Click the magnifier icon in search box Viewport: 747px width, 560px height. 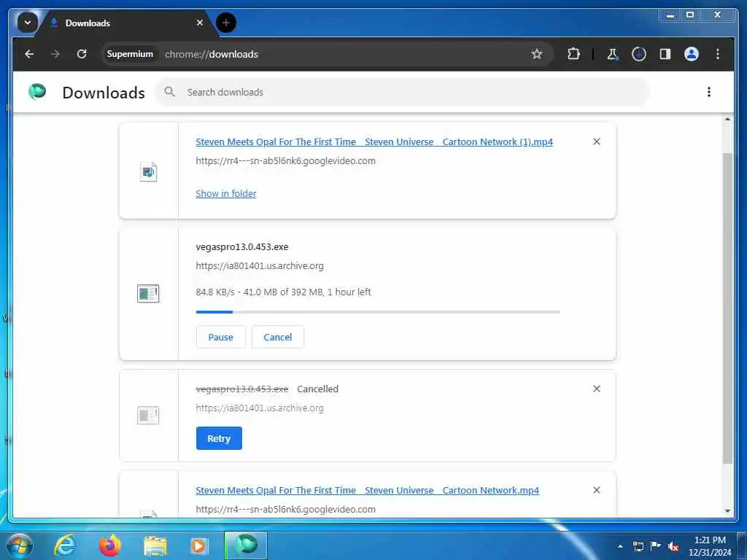(x=169, y=91)
